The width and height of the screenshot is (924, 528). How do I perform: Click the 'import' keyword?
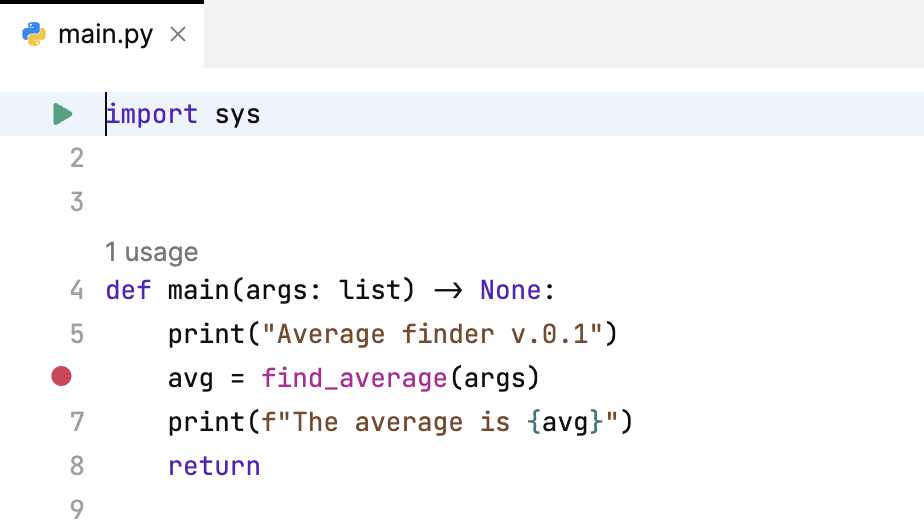tap(152, 114)
